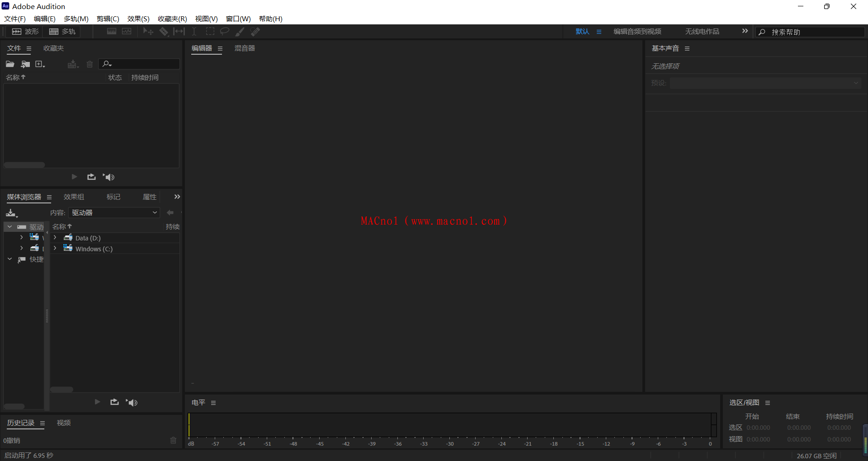Select the Windows (C:) row
The width and height of the screenshot is (868, 461).
point(116,249)
